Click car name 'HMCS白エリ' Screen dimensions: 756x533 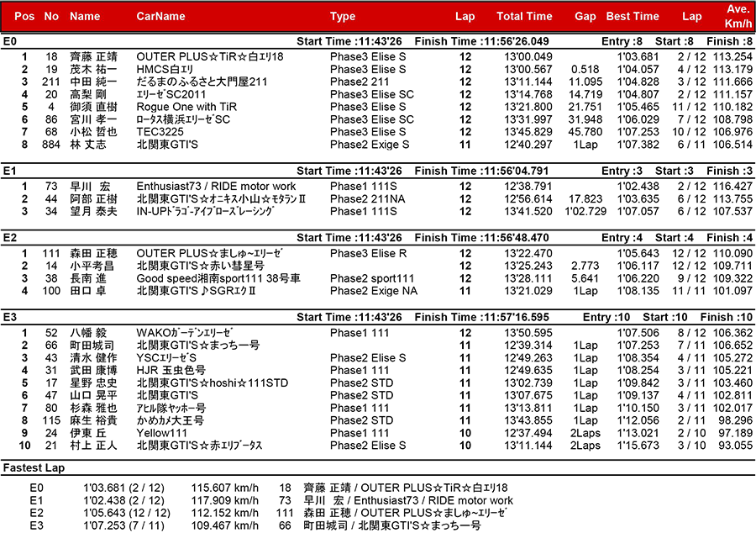tap(165, 70)
